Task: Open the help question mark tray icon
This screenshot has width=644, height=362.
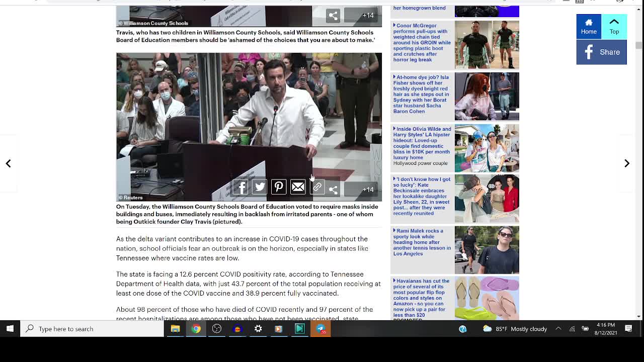Action: coord(463,329)
